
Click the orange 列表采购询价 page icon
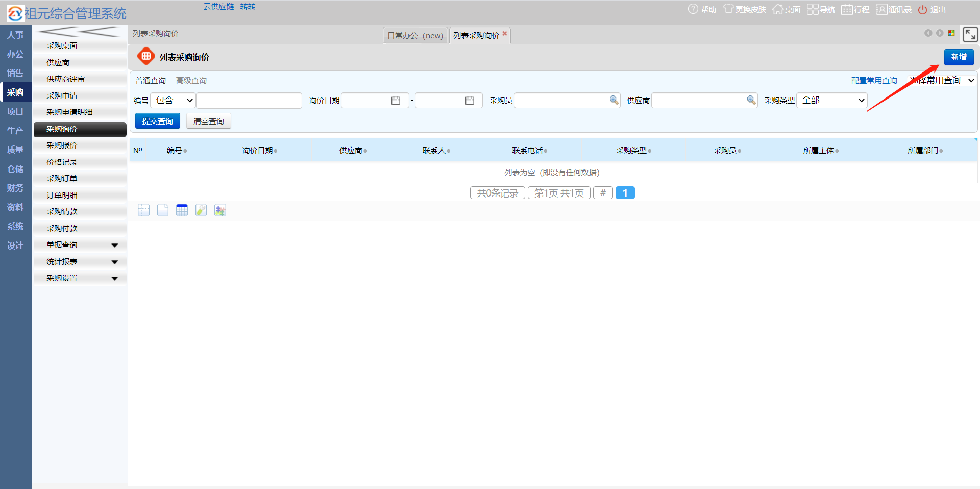pyautogui.click(x=146, y=56)
